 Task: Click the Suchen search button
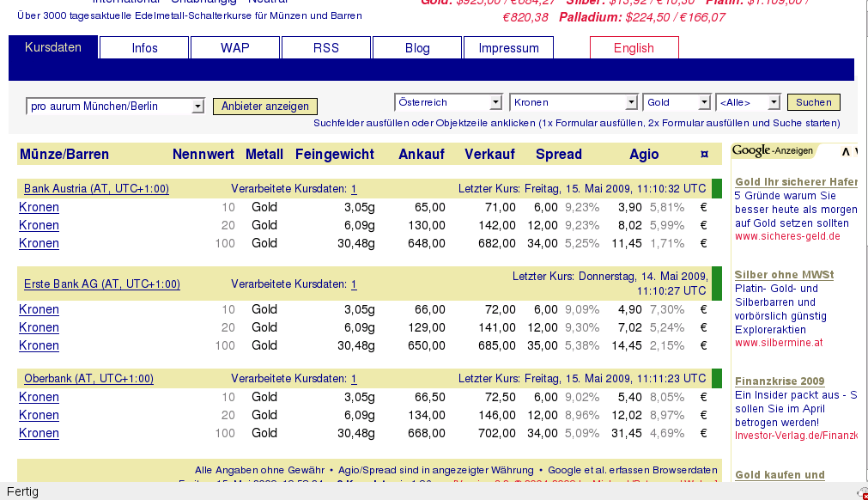[813, 102]
